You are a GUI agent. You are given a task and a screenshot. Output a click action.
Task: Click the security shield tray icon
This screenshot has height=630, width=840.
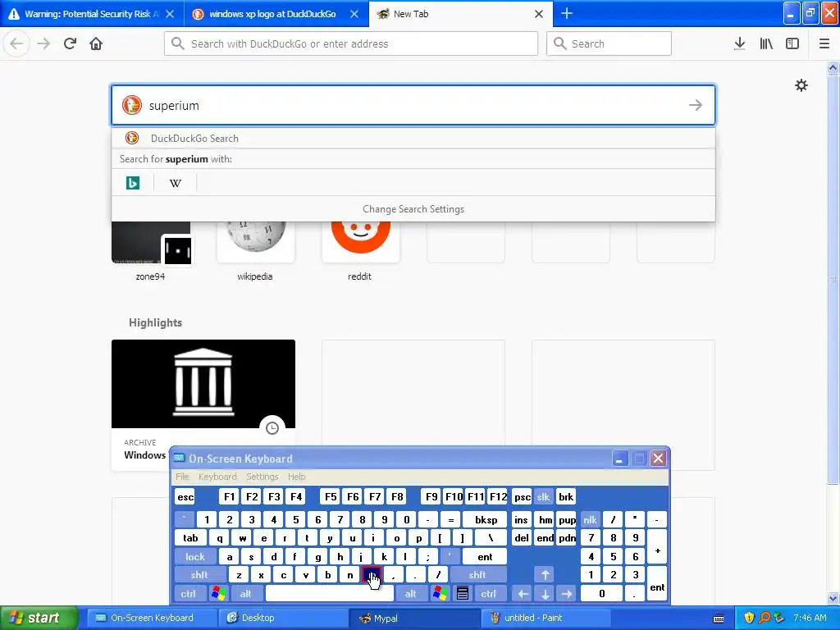749,618
